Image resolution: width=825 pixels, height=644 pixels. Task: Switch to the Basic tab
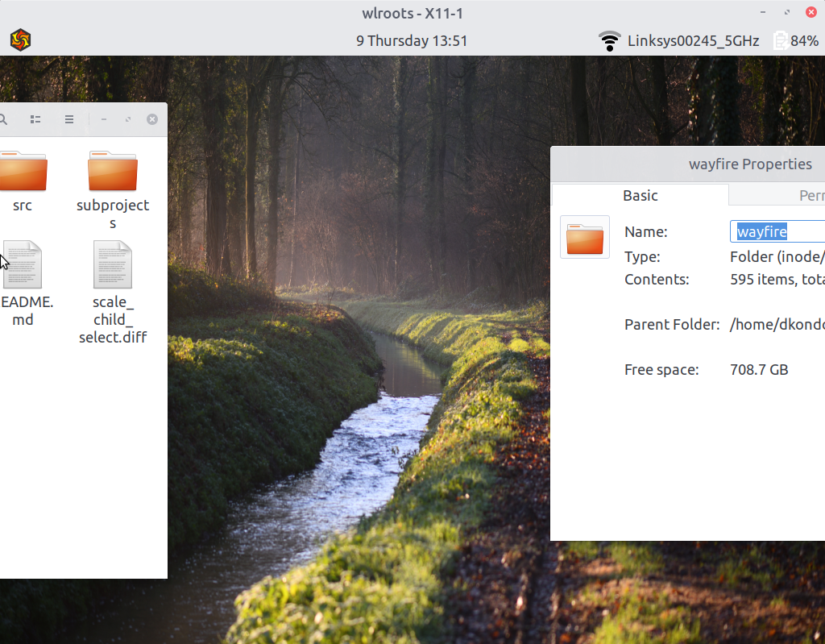[640, 195]
